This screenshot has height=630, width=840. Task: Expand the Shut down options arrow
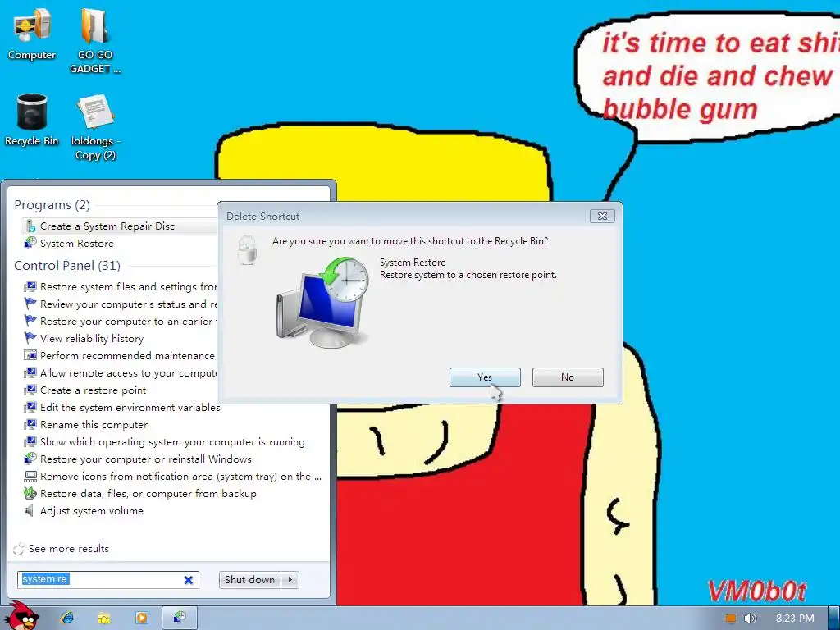[x=290, y=580]
